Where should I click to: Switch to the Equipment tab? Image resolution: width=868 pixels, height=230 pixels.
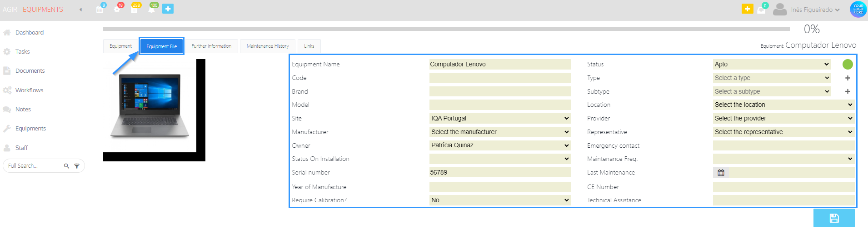pyautogui.click(x=120, y=46)
